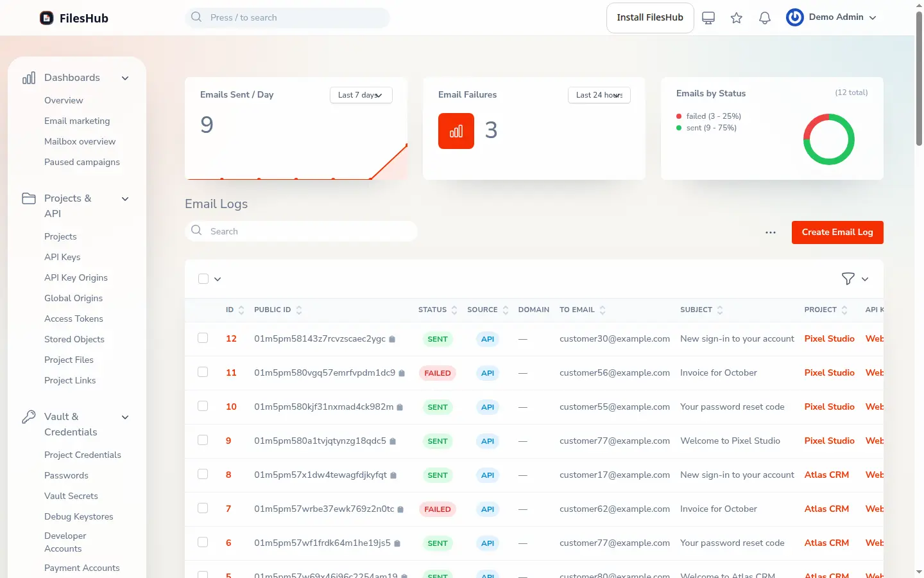Click the red Email Failures chart icon
924x578 pixels.
456,131
